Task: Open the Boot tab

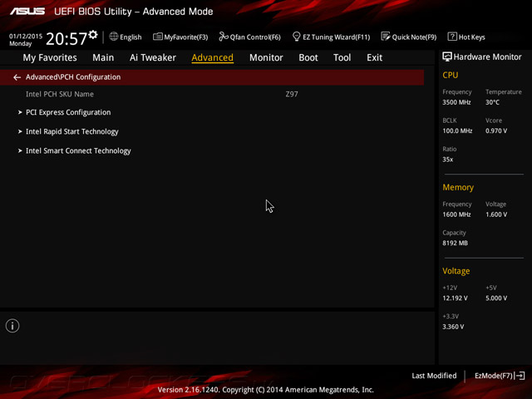Action: coord(308,57)
